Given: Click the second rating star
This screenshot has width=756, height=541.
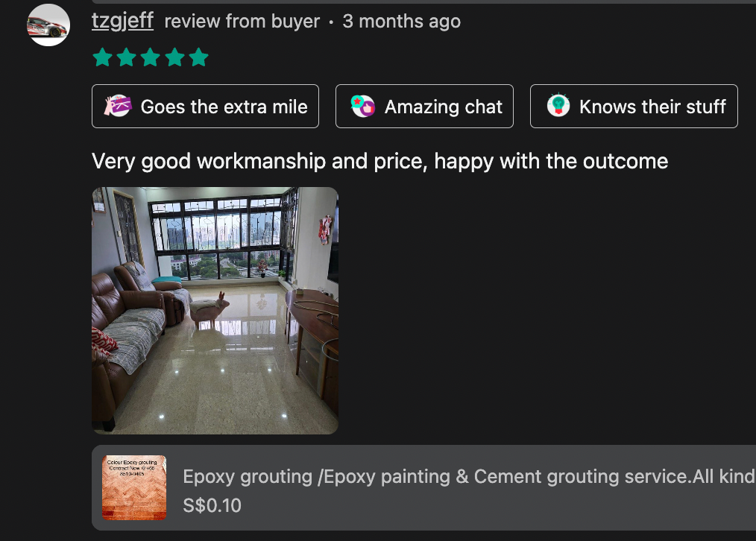Looking at the screenshot, I should pyautogui.click(x=126, y=57).
